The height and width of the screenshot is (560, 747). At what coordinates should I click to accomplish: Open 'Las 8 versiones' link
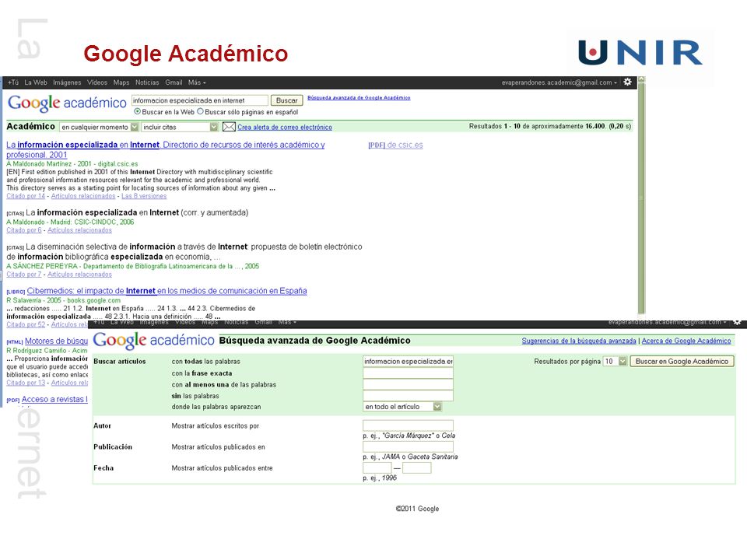(144, 196)
